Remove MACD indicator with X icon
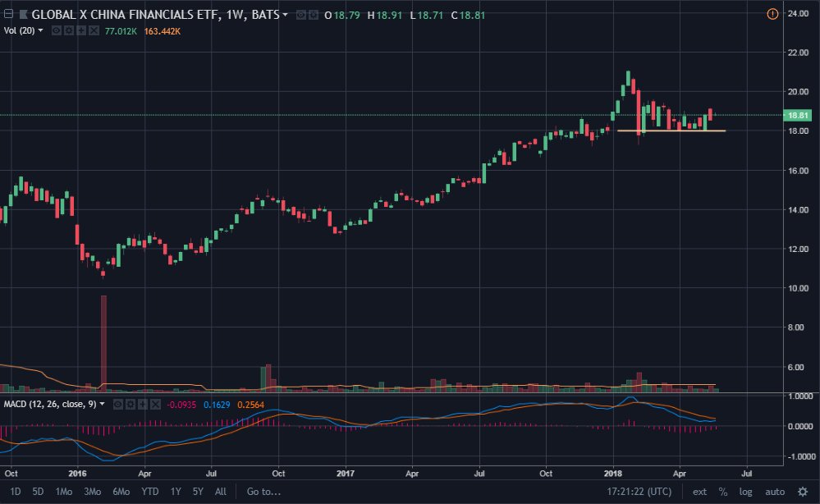The image size is (820, 504). click(x=155, y=404)
